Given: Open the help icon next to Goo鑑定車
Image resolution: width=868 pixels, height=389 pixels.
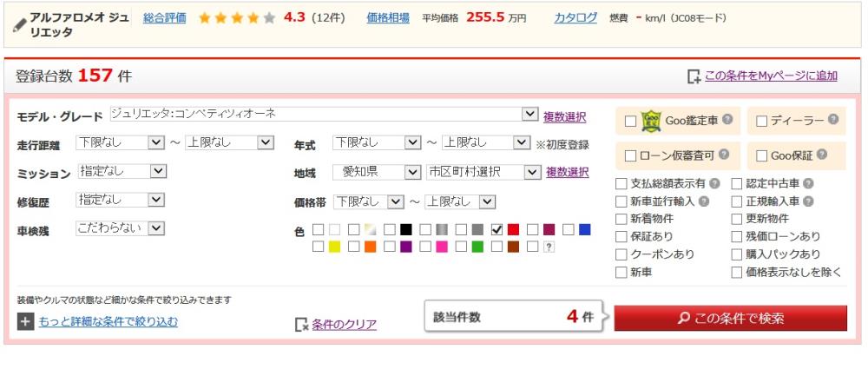Looking at the screenshot, I should [x=728, y=119].
